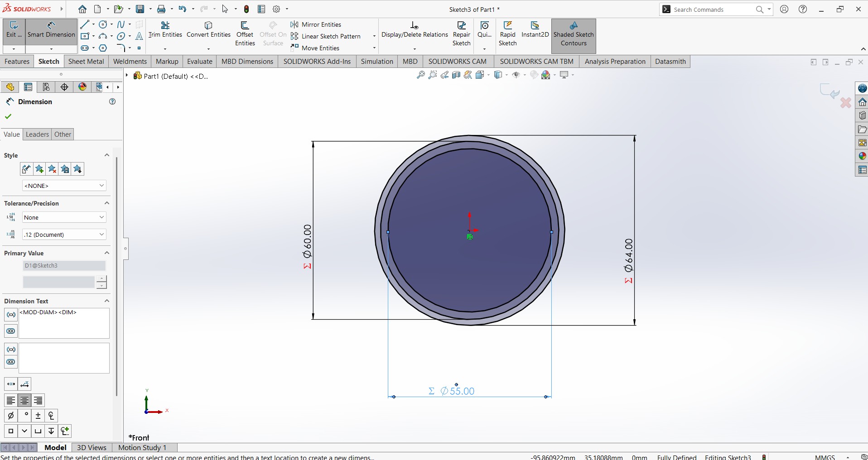Click Add or Update a Style star icon
This screenshot has height=460, width=868.
point(39,169)
